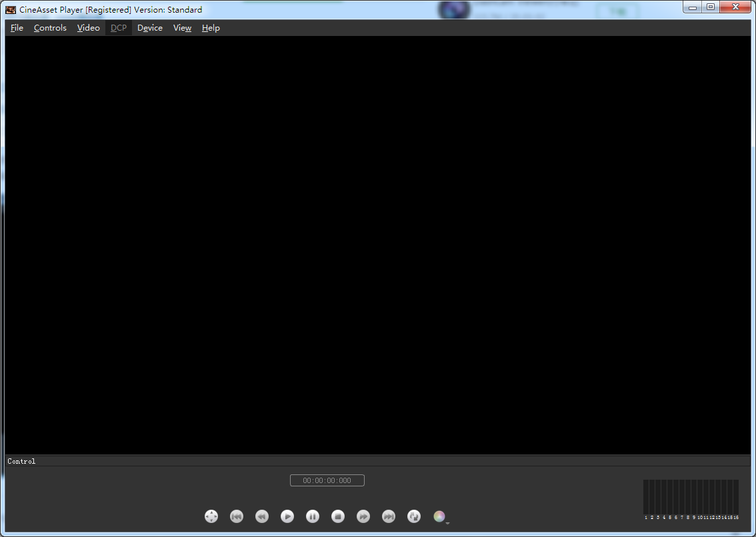The height and width of the screenshot is (537, 756).
Task: Click the black video display area
Action: click(377, 245)
